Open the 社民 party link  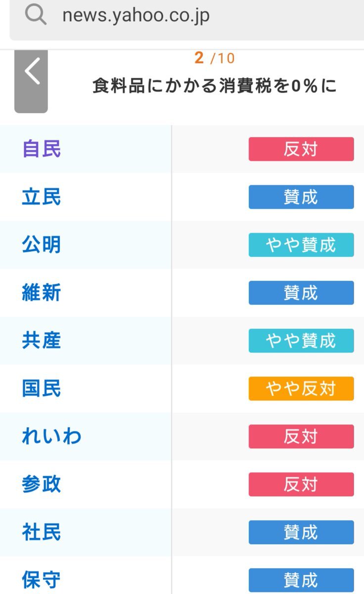42,532
